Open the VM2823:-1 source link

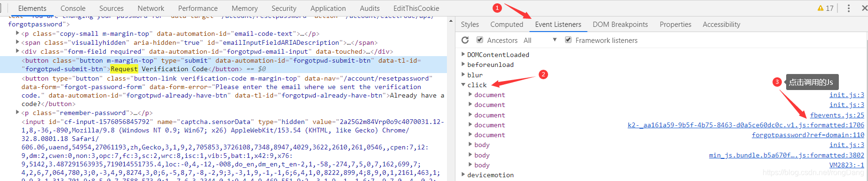coord(847,165)
